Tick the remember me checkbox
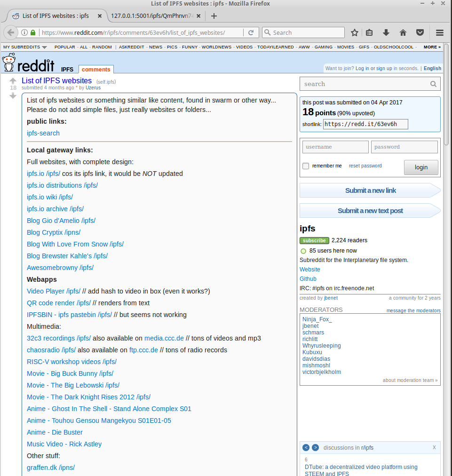Image resolution: width=452 pixels, height=476 pixels. pos(306,166)
